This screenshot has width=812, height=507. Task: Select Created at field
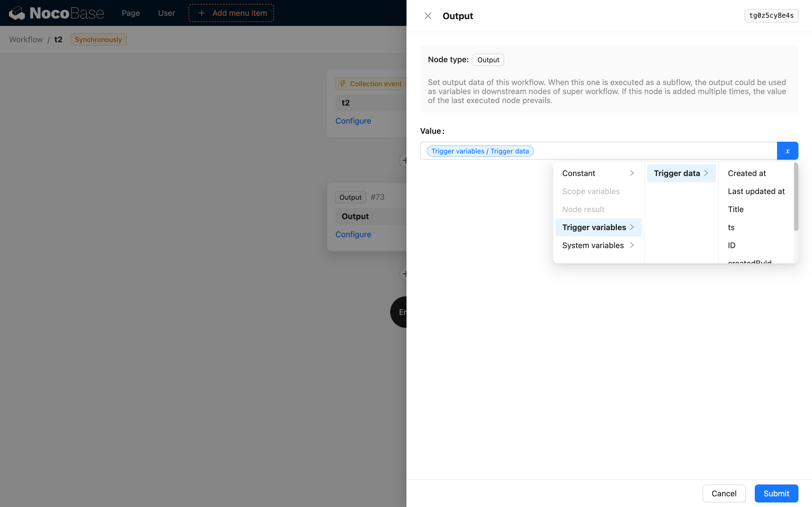(747, 173)
